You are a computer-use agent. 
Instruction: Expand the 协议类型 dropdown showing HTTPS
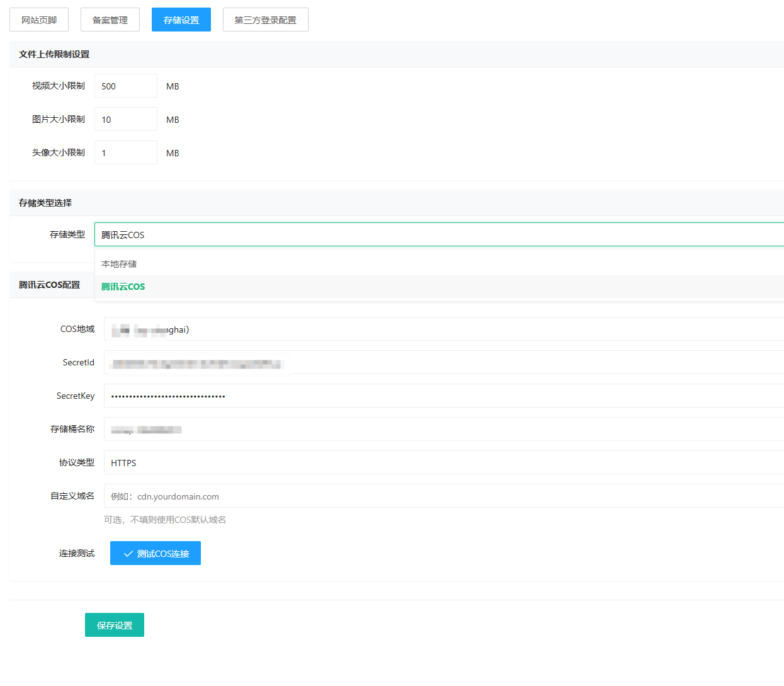pos(443,463)
